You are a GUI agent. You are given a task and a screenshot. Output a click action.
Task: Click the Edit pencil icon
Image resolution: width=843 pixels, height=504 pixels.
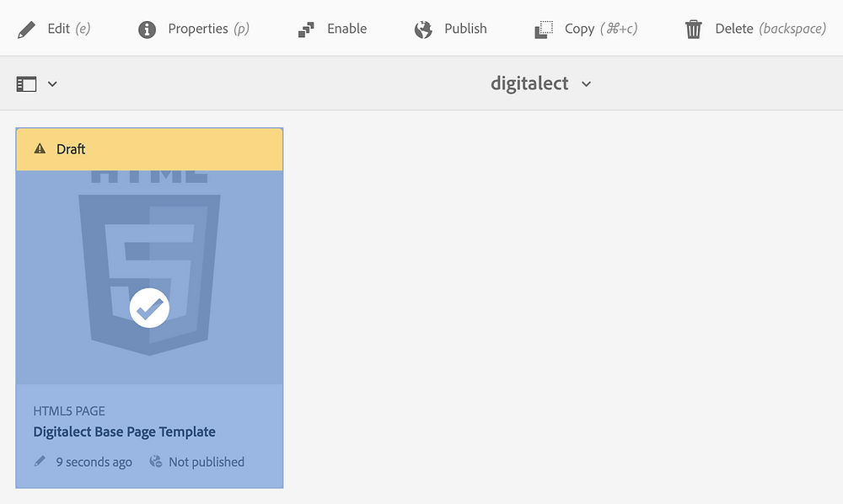tap(26, 29)
